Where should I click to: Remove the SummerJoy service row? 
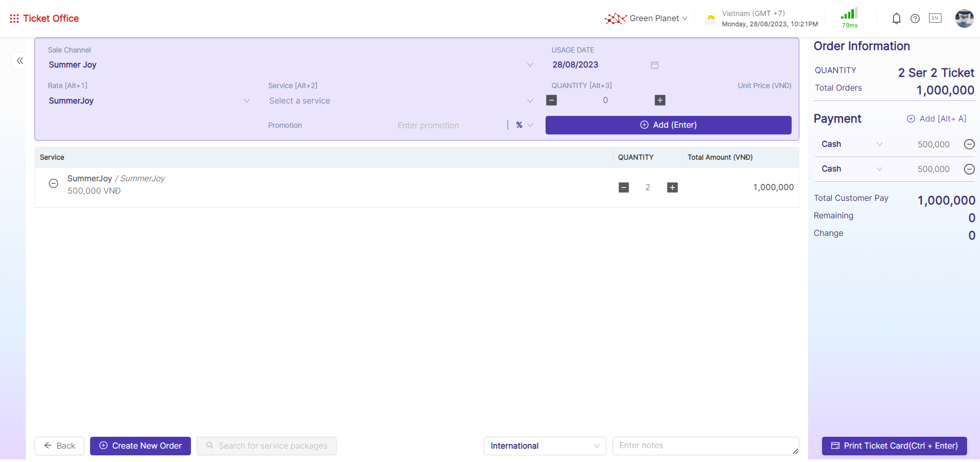pos(54,183)
